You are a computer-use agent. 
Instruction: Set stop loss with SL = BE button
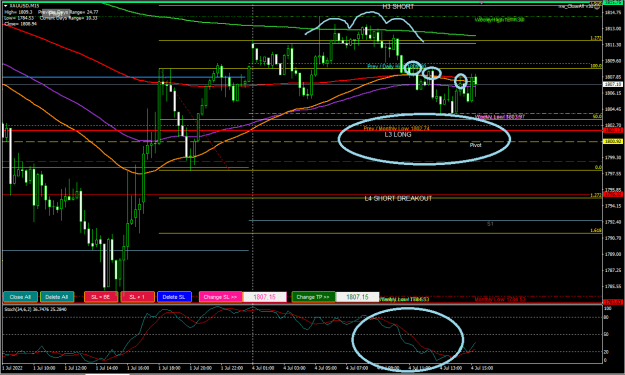(x=101, y=297)
